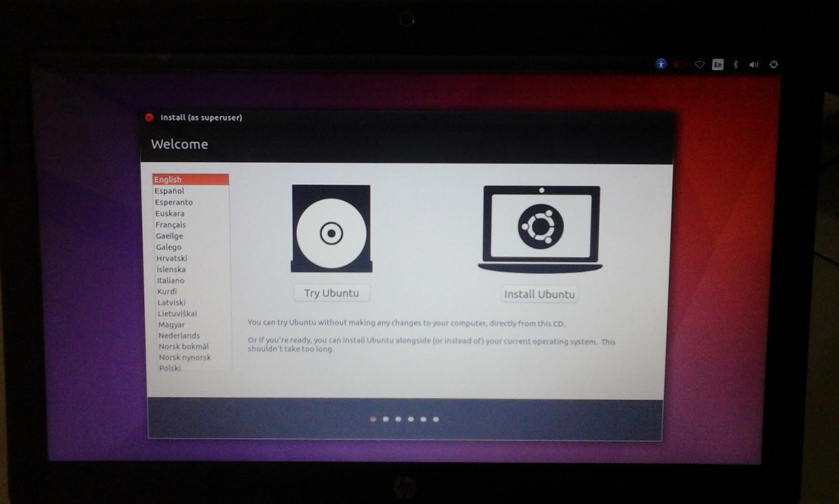Image resolution: width=839 pixels, height=504 pixels.
Task: Click the power gear icon in top bar
Action: (x=773, y=64)
